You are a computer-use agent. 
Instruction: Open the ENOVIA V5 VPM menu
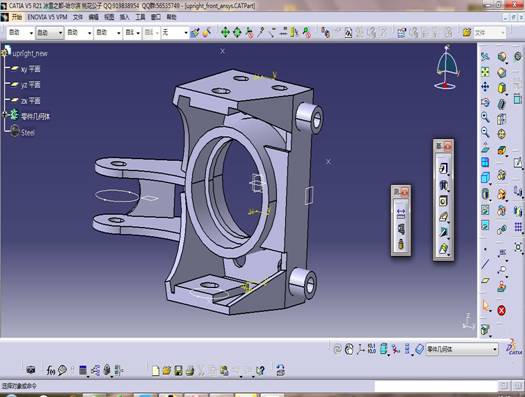47,17
